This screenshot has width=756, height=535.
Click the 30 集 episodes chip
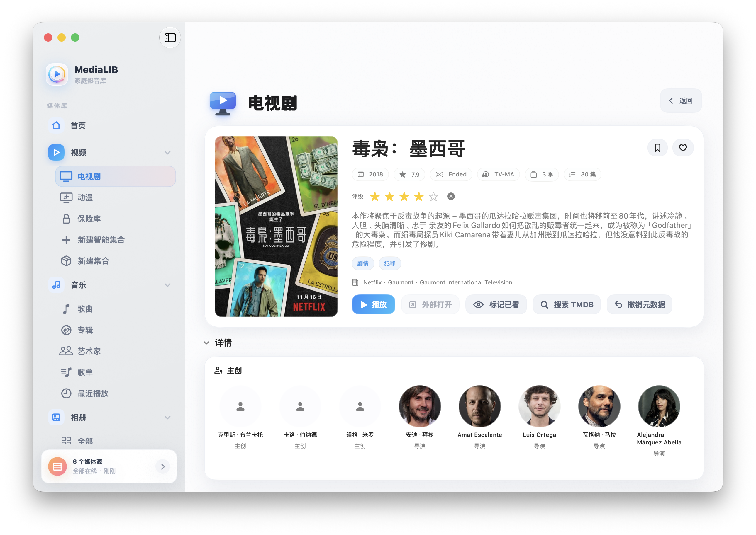point(583,175)
